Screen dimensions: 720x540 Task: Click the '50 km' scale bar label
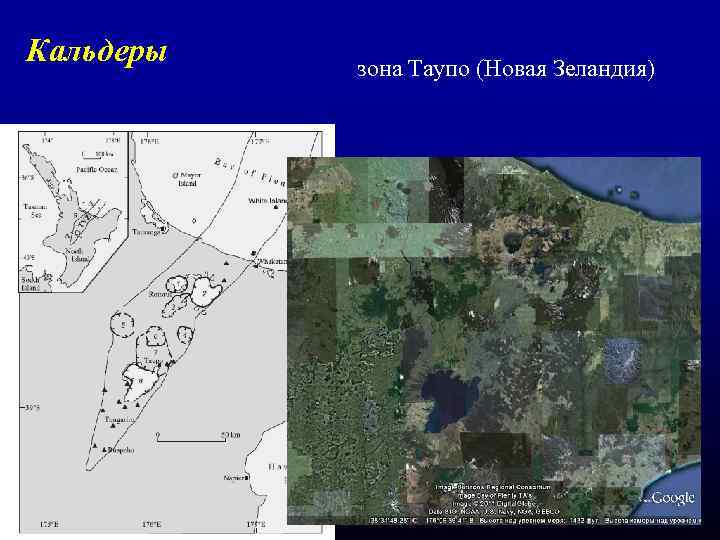click(x=231, y=434)
